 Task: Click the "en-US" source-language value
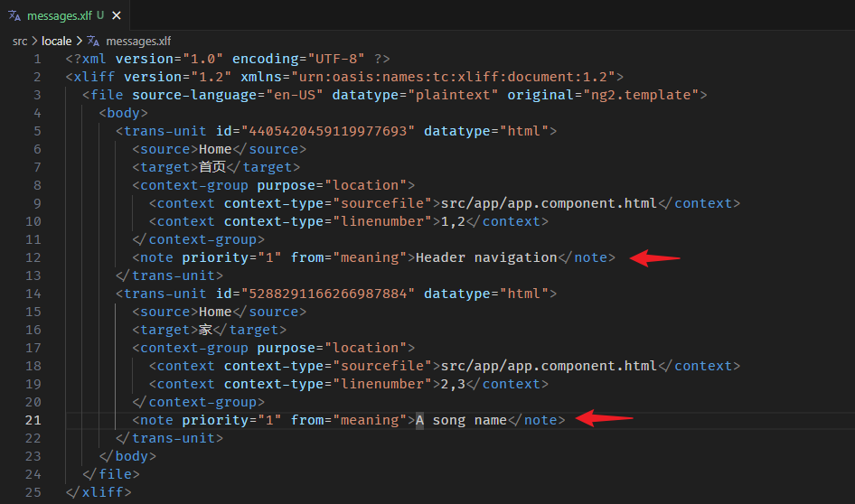pos(295,95)
